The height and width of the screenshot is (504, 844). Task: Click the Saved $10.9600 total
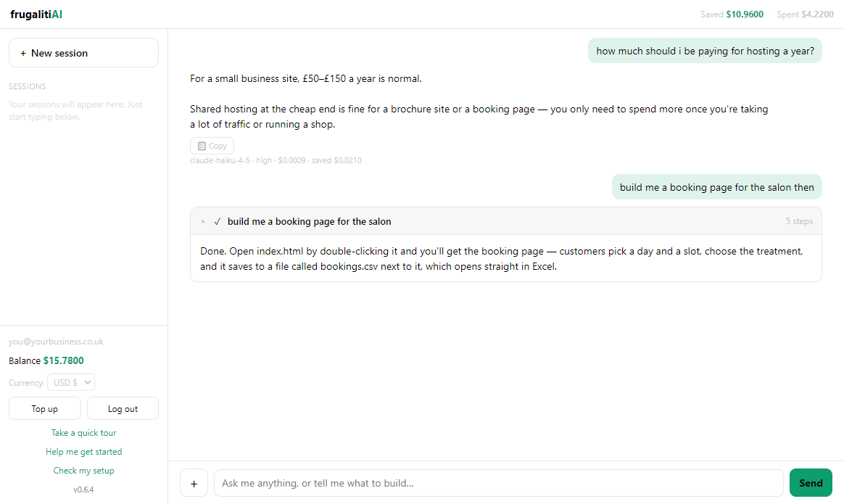click(x=732, y=15)
